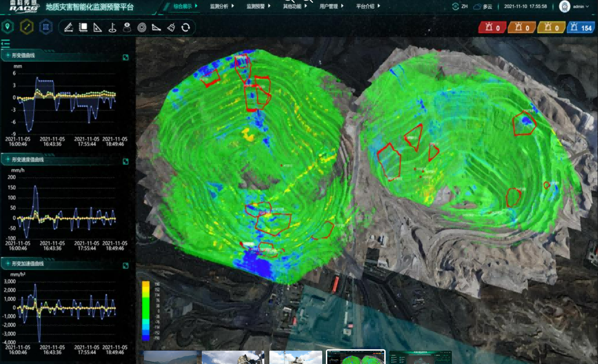The width and height of the screenshot is (598, 364).
Task: Collapse the left panel with list icon
Action: pos(5,44)
